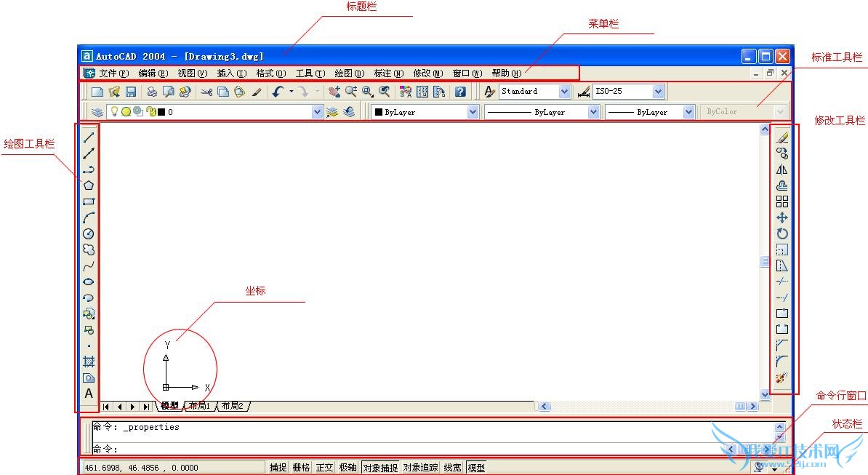Open the ISO-25 dimension style dropdown
868x475 pixels.
pos(658,92)
